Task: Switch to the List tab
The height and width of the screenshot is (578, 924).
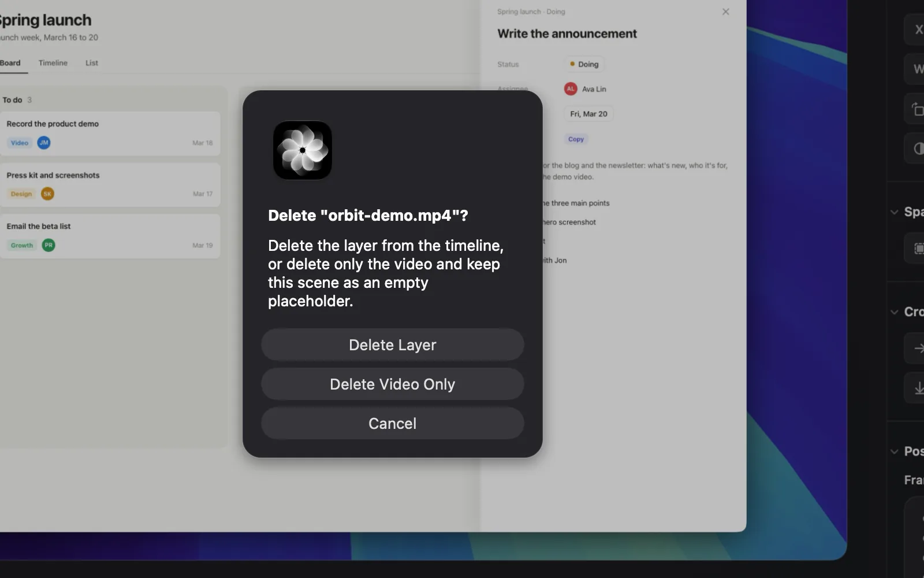Action: [92, 63]
